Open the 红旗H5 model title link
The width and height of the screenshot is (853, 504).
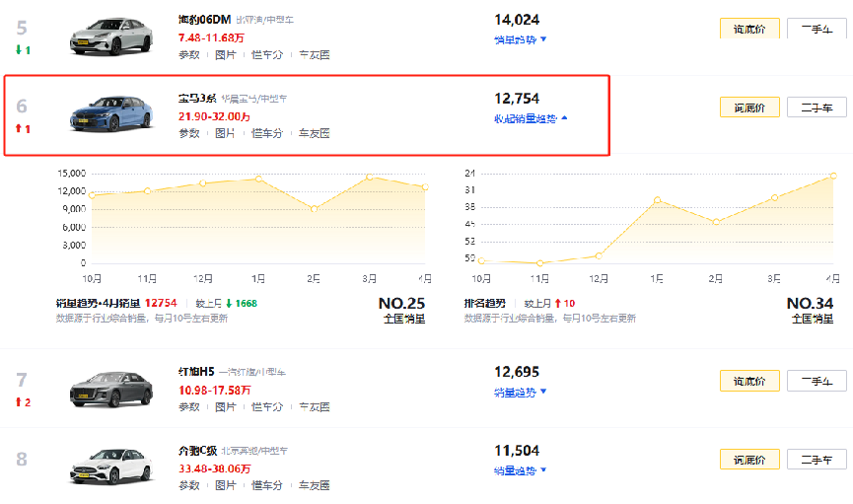coord(196,372)
